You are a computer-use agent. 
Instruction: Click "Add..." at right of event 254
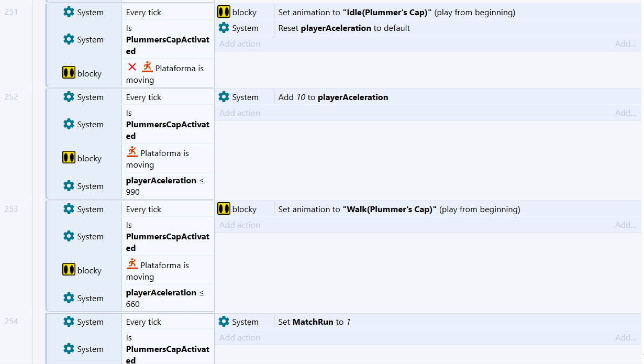pyautogui.click(x=625, y=338)
